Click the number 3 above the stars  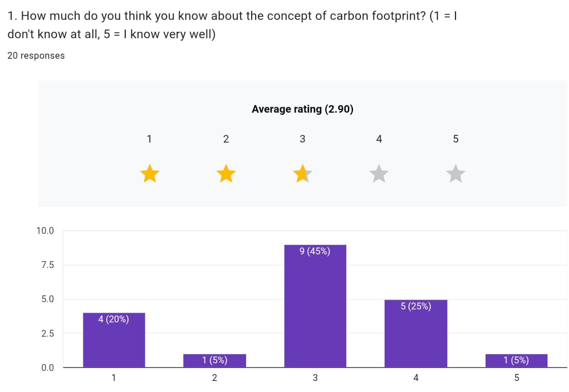[302, 139]
